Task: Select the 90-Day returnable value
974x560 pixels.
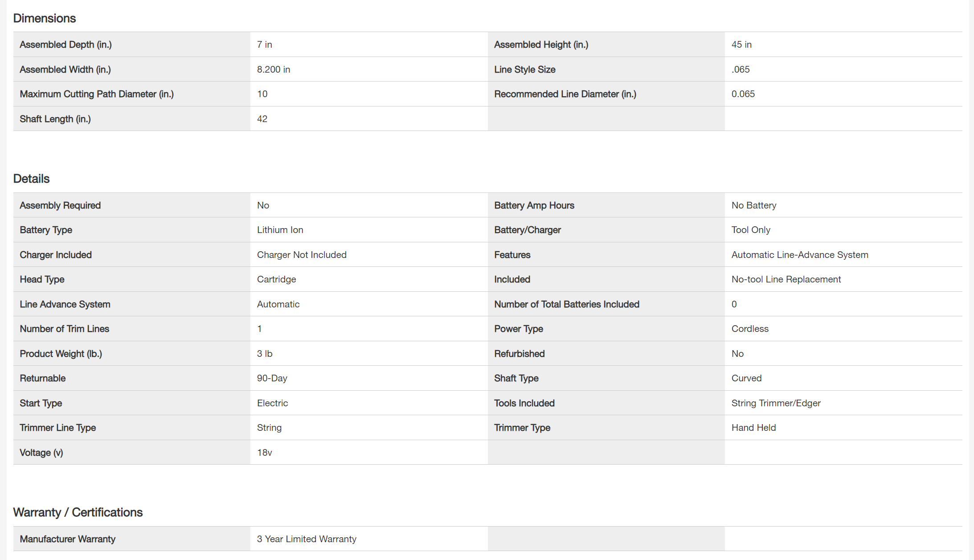Action: pos(272,378)
